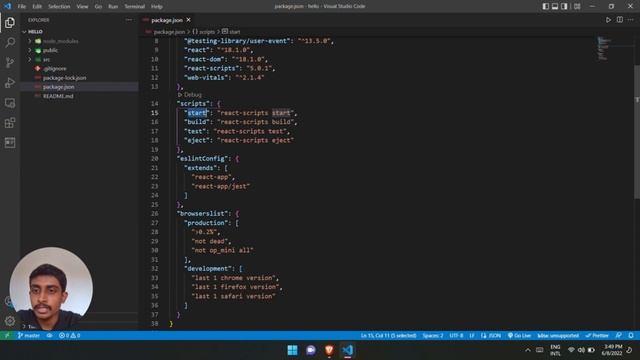The height and width of the screenshot is (360, 640).
Task: Open the Selection menu
Action: point(59,6)
